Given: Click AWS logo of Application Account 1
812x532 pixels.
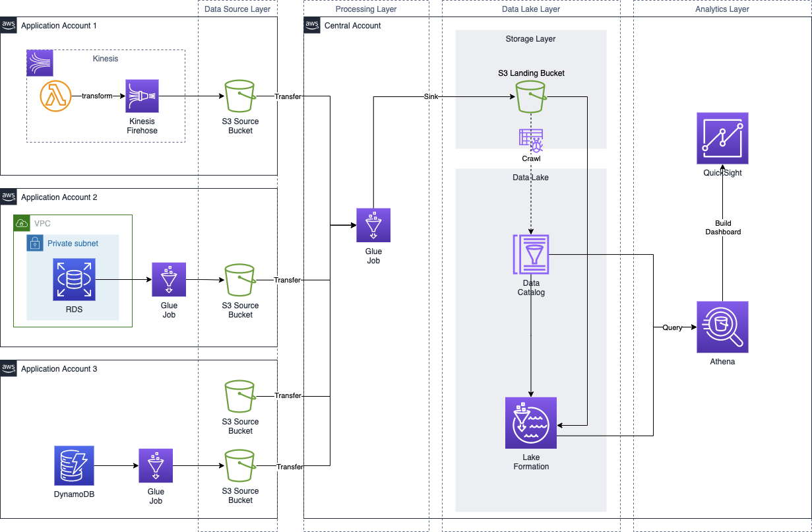Looking at the screenshot, I should 9,26.
